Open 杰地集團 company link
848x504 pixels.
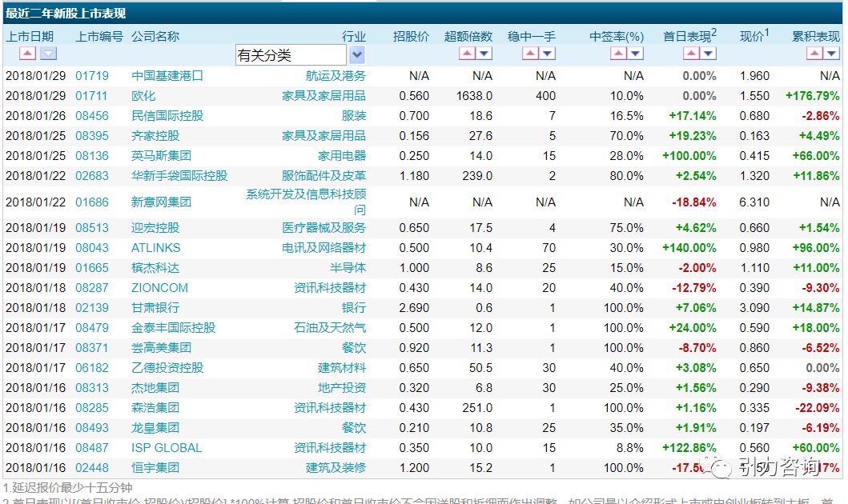(x=155, y=387)
